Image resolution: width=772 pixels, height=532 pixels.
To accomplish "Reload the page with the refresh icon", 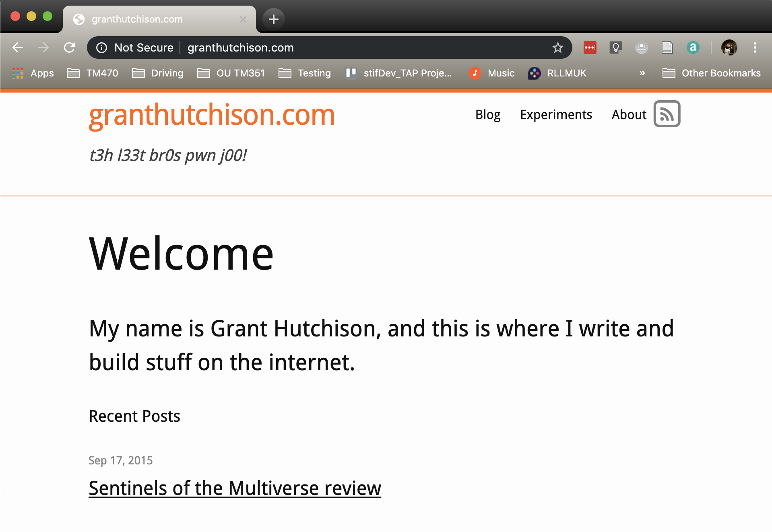I will click(70, 47).
